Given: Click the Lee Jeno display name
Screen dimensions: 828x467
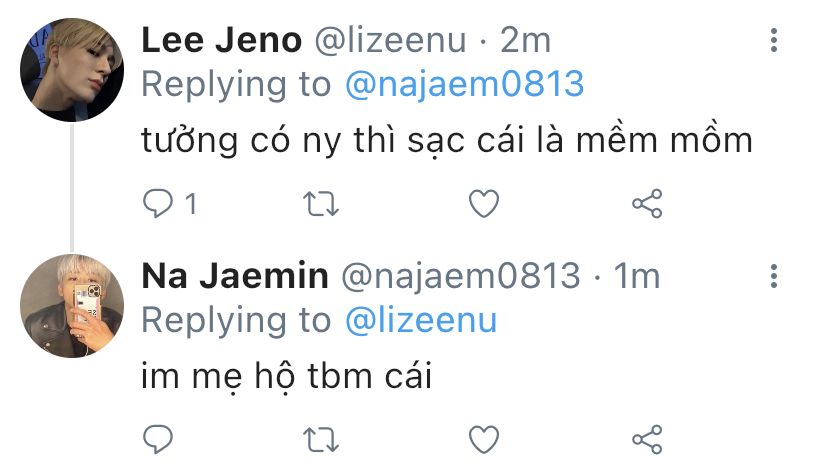Looking at the screenshot, I should tap(221, 40).
